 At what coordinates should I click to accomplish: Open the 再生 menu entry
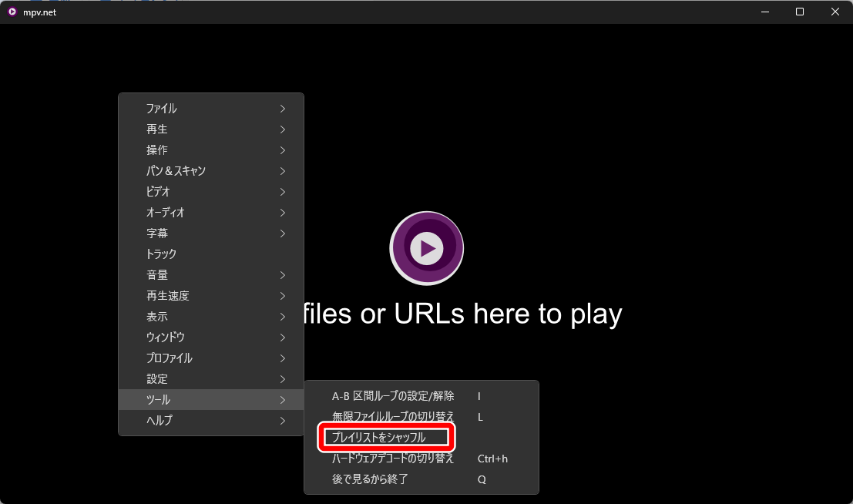click(x=211, y=129)
